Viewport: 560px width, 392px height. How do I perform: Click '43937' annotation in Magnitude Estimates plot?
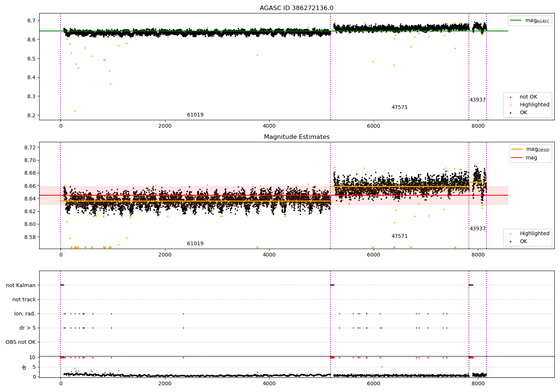tap(477, 229)
